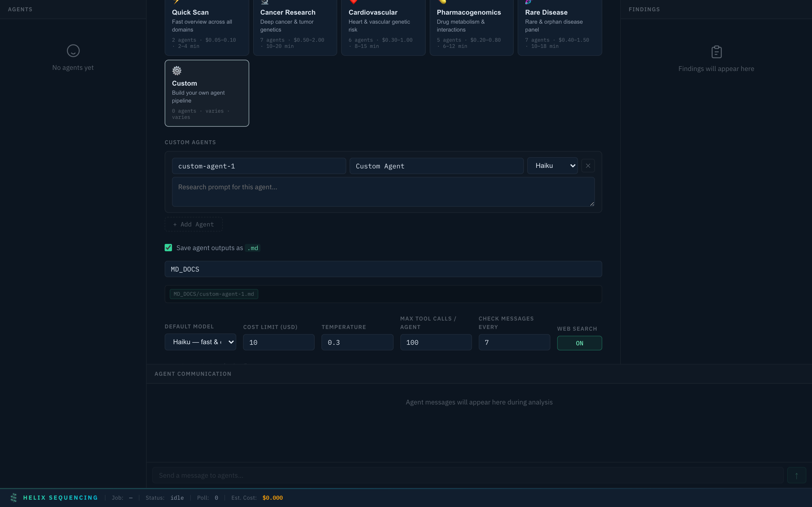Edit the Temperature value field
The image size is (812, 507).
[x=357, y=342]
